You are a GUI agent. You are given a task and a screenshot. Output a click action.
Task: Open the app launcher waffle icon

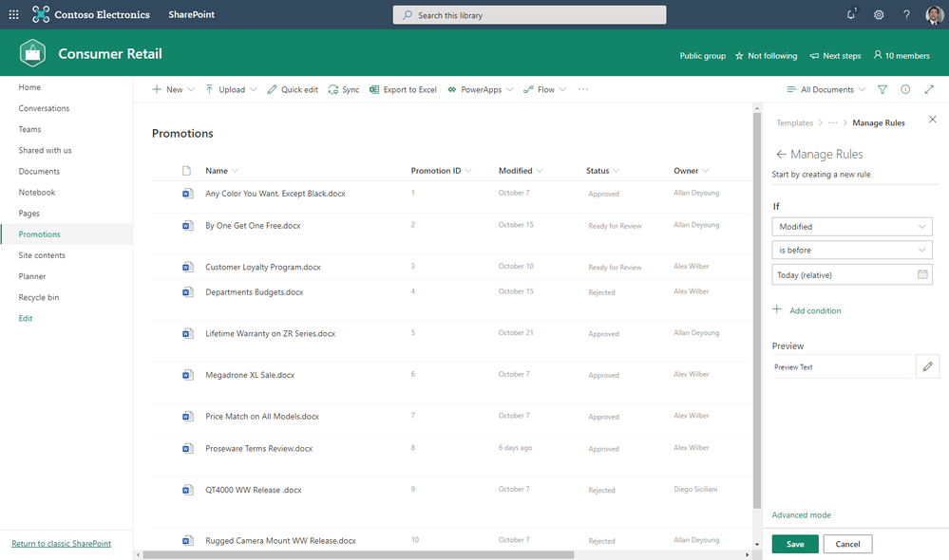(x=14, y=14)
